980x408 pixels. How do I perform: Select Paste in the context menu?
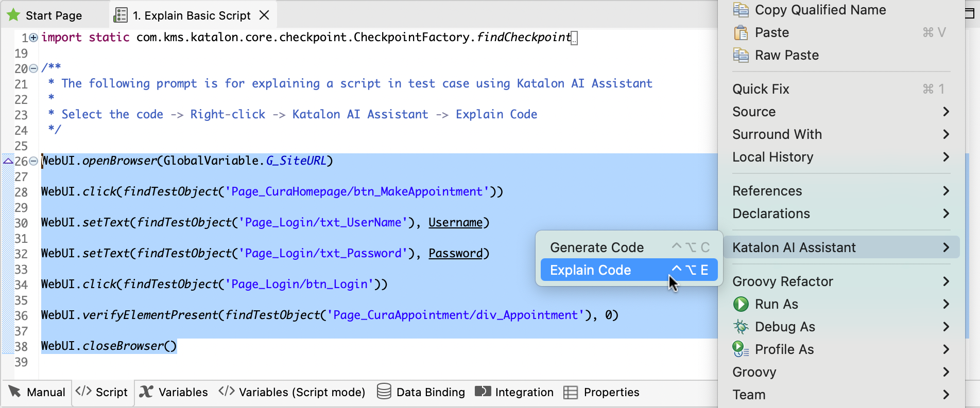pyautogui.click(x=771, y=32)
